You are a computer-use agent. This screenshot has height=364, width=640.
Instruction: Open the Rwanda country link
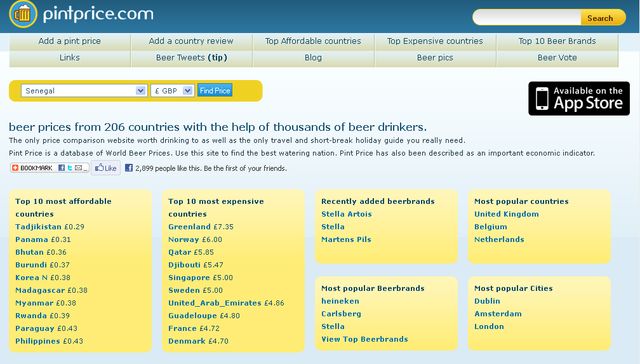pos(31,315)
